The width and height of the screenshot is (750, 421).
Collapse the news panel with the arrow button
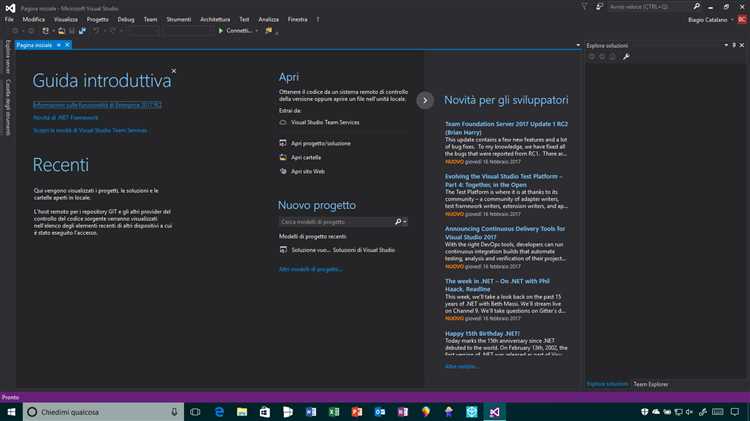[425, 100]
